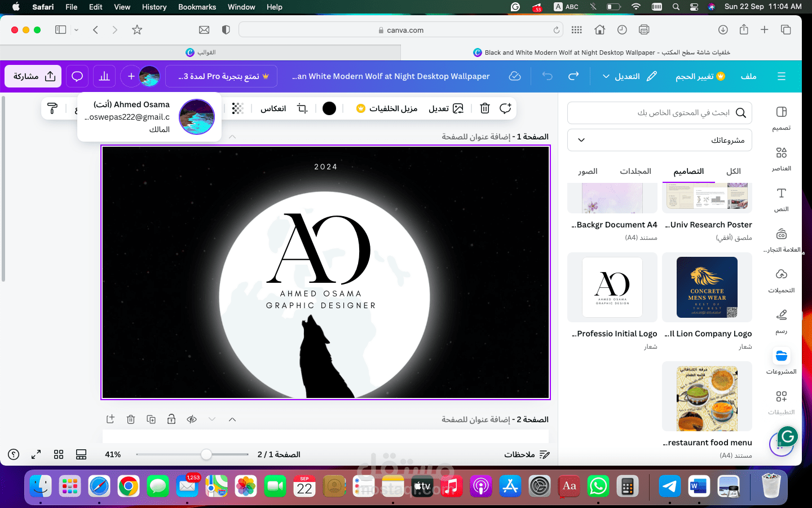This screenshot has width=812, height=508.
Task: Open Professional Initial Logo design thumbnail
Action: coord(612,287)
